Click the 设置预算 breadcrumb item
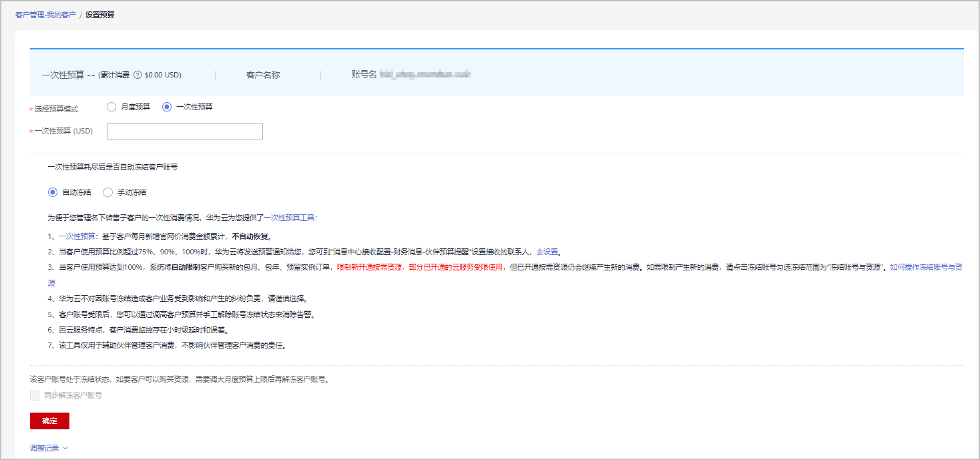Viewport: 980px width, 460px height. [99, 15]
